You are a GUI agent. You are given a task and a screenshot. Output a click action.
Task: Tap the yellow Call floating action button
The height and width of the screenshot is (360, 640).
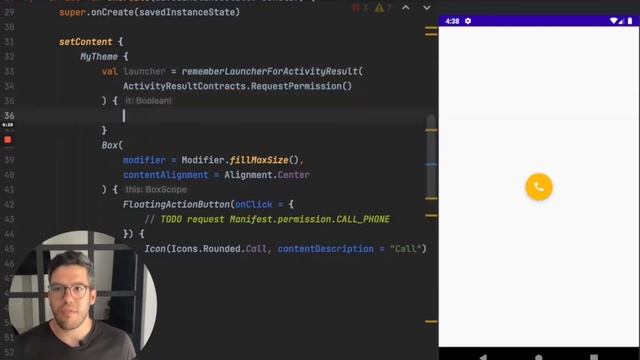tap(539, 187)
